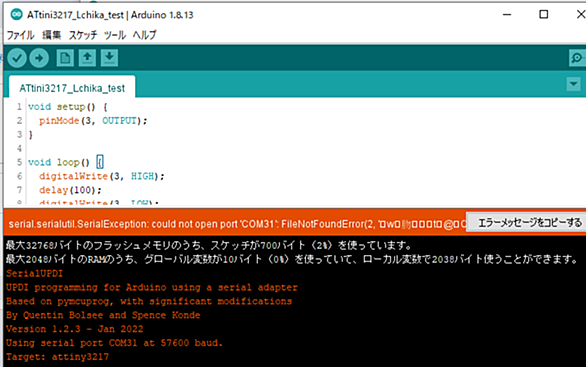Click the closing brace on line 3

coord(31,135)
